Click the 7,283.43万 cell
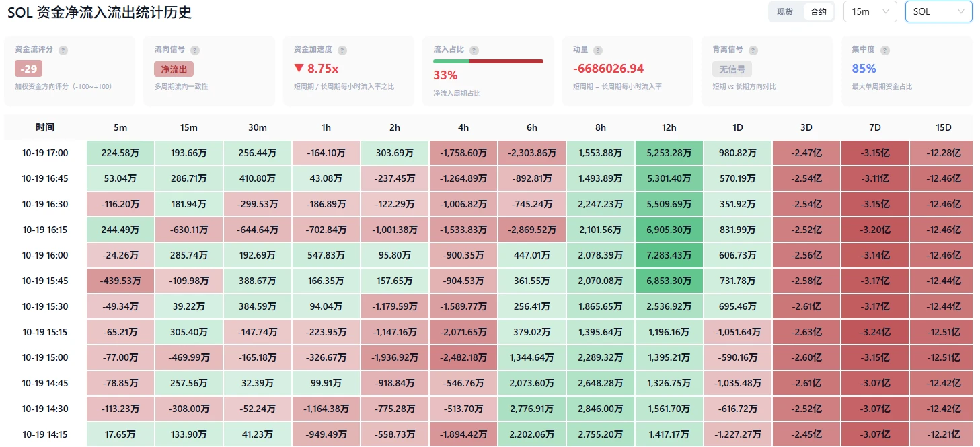Viewport: 980px width, 447px height. coord(669,255)
